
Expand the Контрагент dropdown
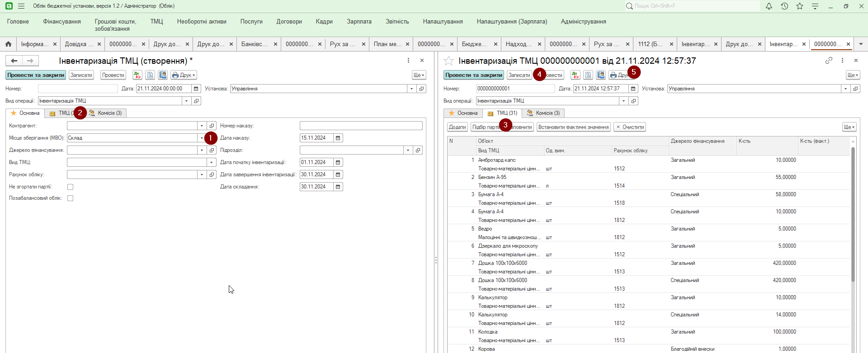[202, 126]
